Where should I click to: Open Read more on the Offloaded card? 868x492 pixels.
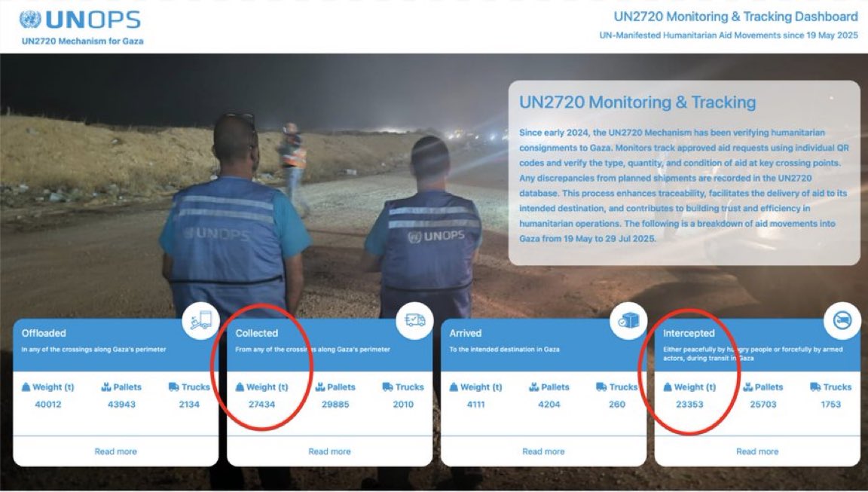[x=116, y=451]
